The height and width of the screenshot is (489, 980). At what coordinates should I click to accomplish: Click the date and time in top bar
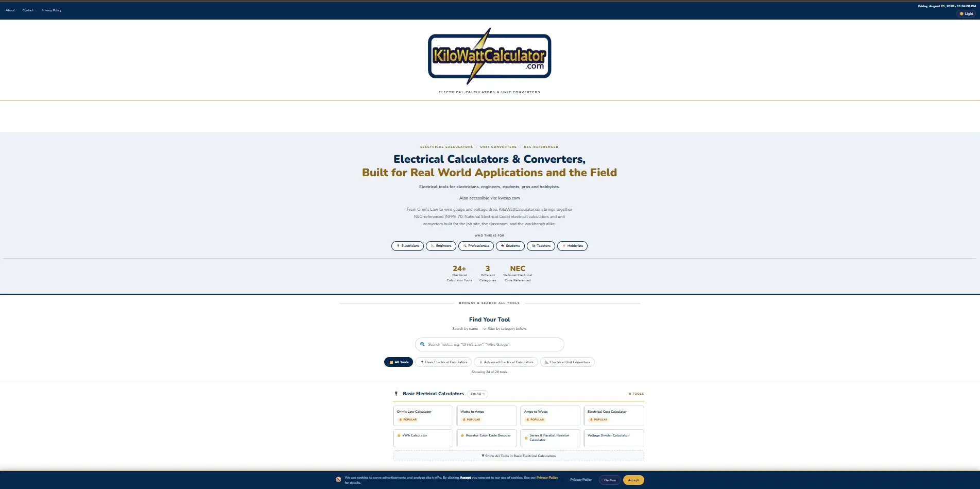pos(947,6)
